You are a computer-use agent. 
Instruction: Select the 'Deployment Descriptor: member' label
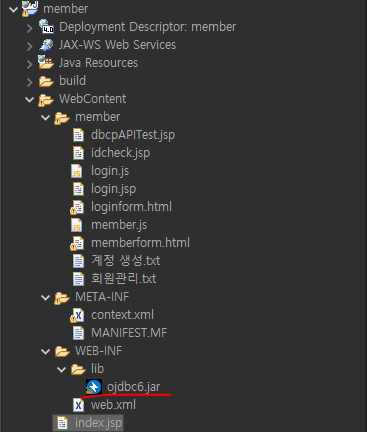pos(147,27)
